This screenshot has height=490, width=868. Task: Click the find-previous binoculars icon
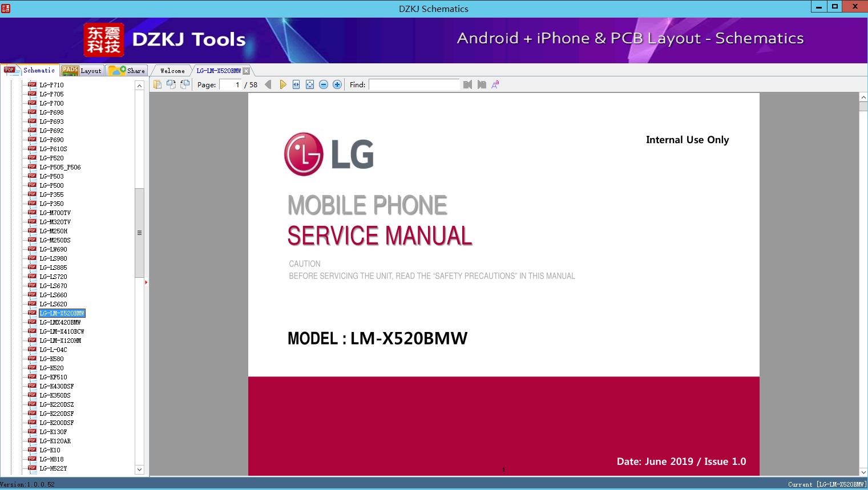[x=467, y=84]
